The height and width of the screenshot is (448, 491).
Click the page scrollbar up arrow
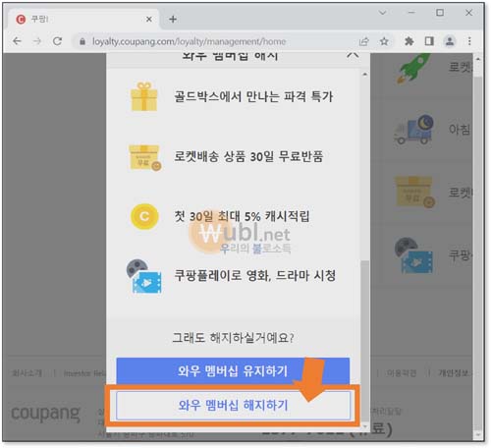pyautogui.click(x=478, y=59)
